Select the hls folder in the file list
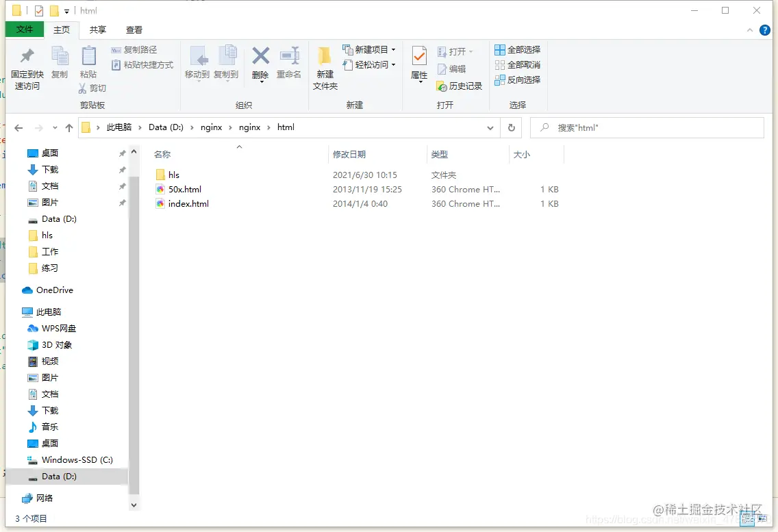The image size is (778, 532). click(174, 175)
